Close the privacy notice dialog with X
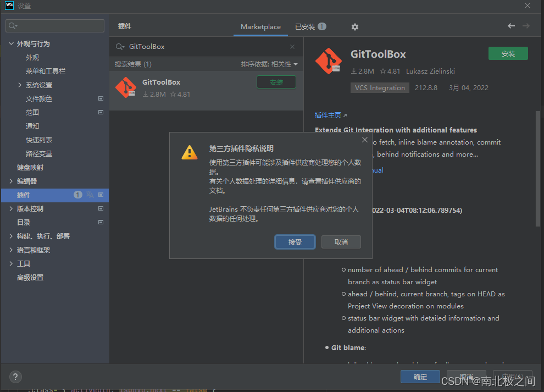This screenshot has width=544, height=392. point(365,140)
